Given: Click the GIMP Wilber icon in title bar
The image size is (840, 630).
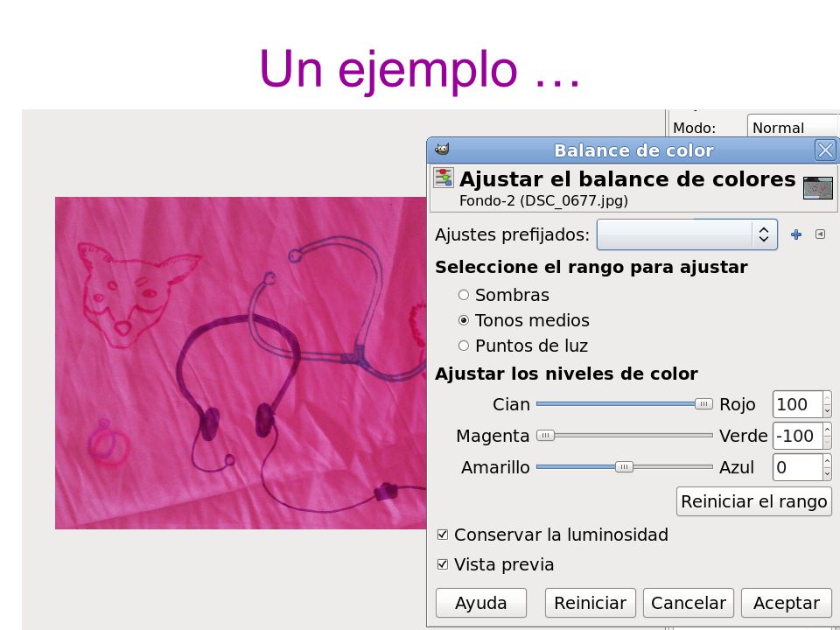Looking at the screenshot, I should [442, 150].
